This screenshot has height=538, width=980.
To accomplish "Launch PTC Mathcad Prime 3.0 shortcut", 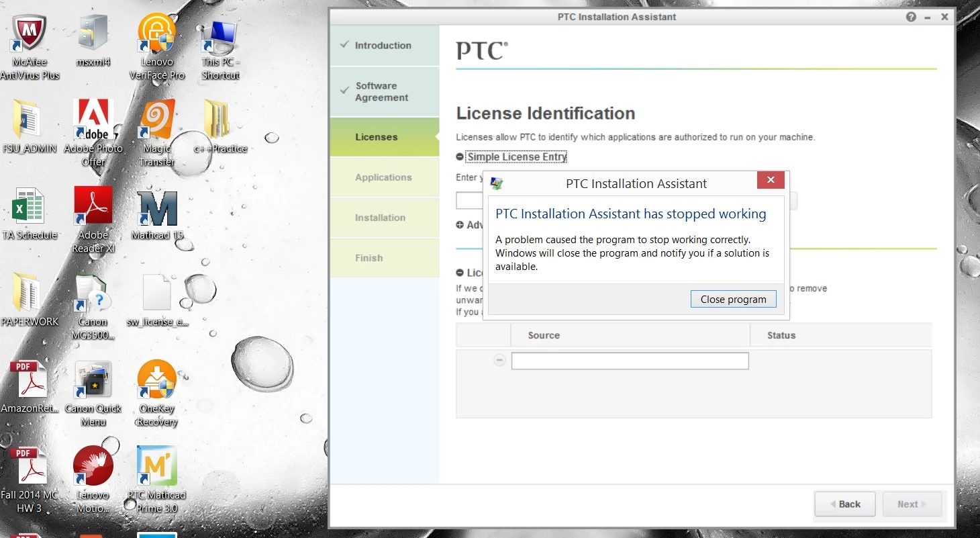I will click(157, 466).
